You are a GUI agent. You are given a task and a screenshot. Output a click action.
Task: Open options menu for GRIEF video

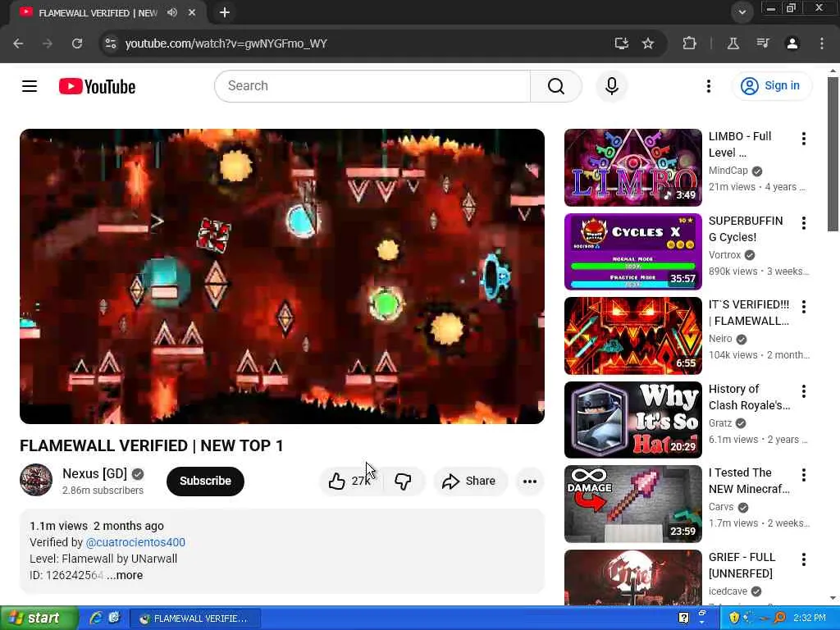(804, 559)
